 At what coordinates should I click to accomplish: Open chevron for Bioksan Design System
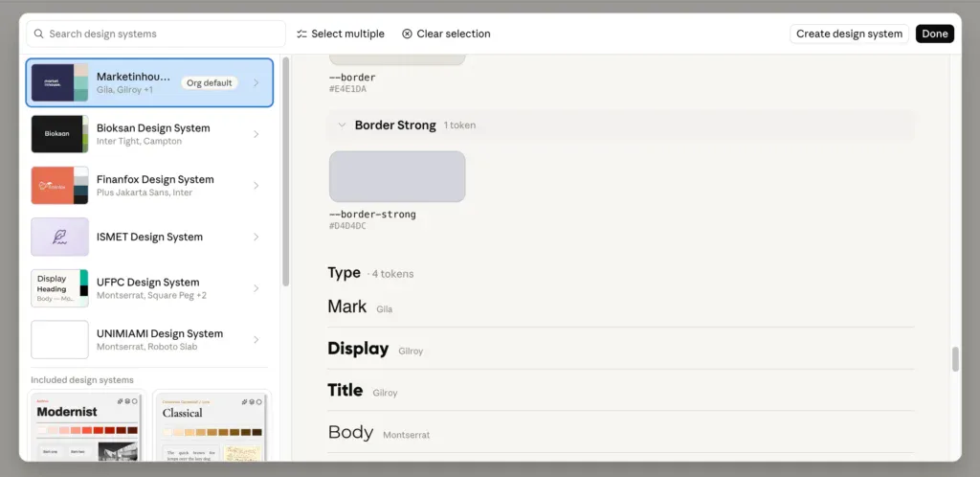point(256,134)
